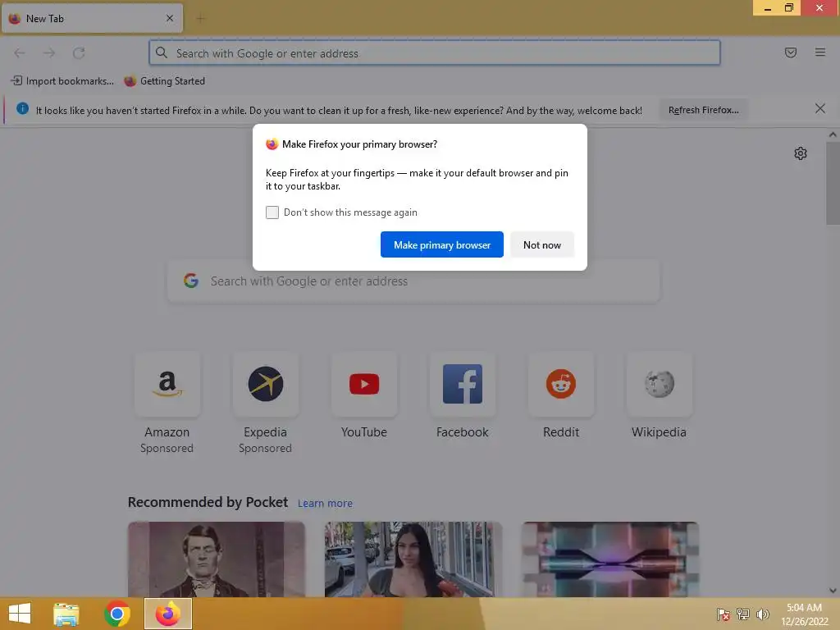Click the scrollbar down arrow
The image size is (840, 630).
tap(833, 591)
